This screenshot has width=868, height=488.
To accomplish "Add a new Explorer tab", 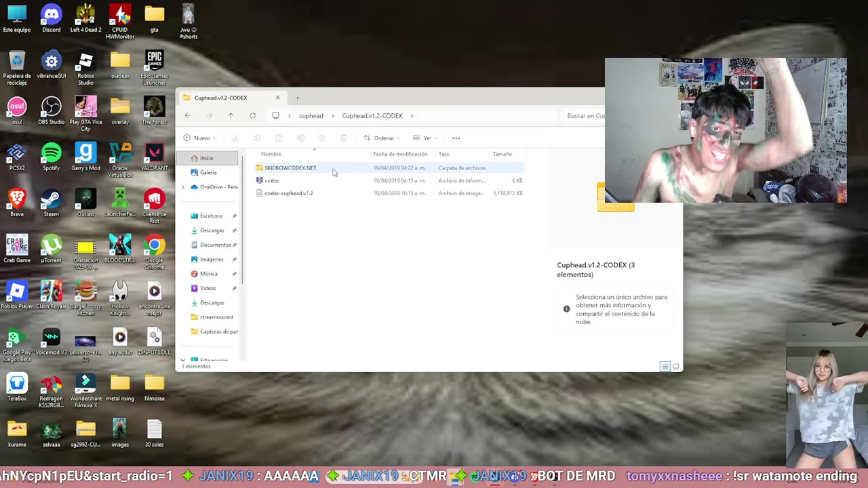I will [x=297, y=98].
